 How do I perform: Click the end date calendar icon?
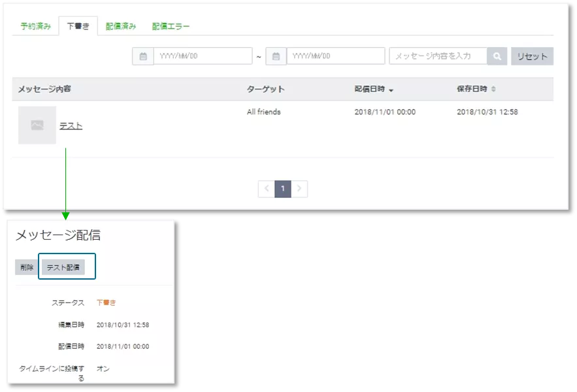(276, 56)
